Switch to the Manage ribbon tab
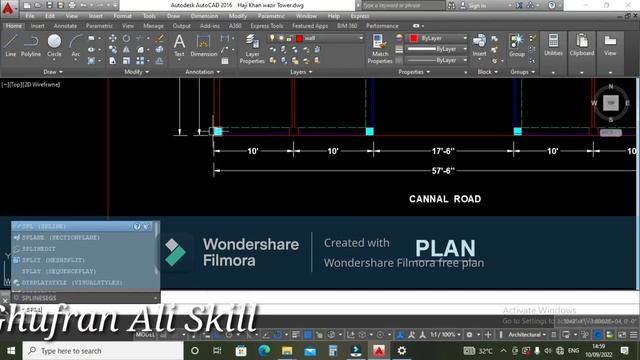The width and height of the screenshot is (640, 360). click(153, 26)
